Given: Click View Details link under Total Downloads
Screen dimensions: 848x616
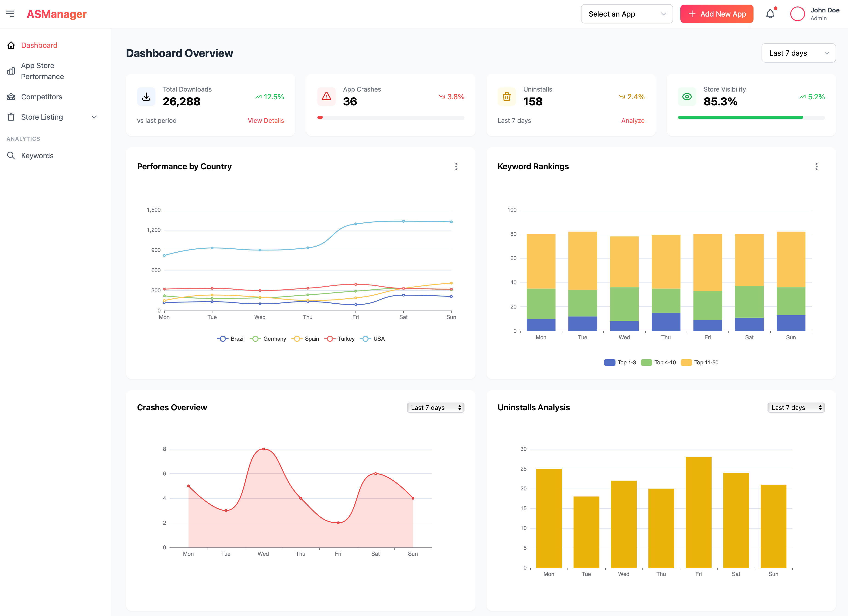Looking at the screenshot, I should pyautogui.click(x=266, y=121).
